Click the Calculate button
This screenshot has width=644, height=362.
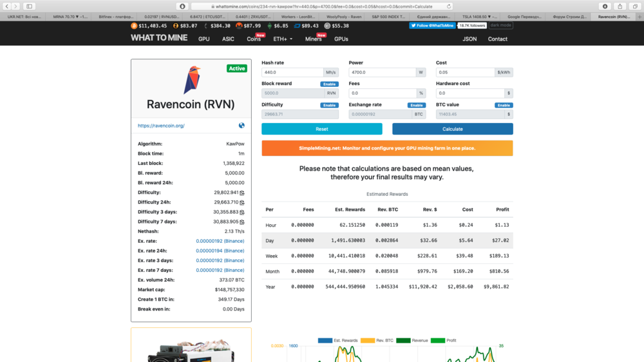452,129
